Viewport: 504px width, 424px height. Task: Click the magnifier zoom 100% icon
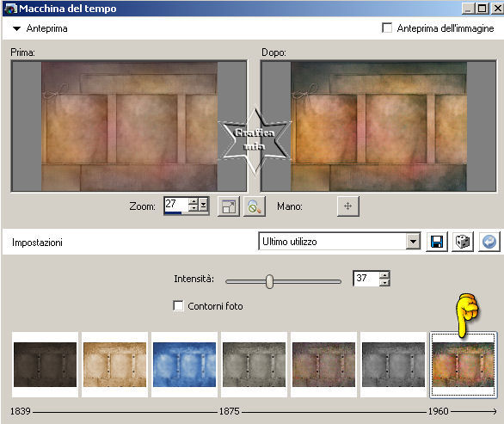click(x=255, y=206)
